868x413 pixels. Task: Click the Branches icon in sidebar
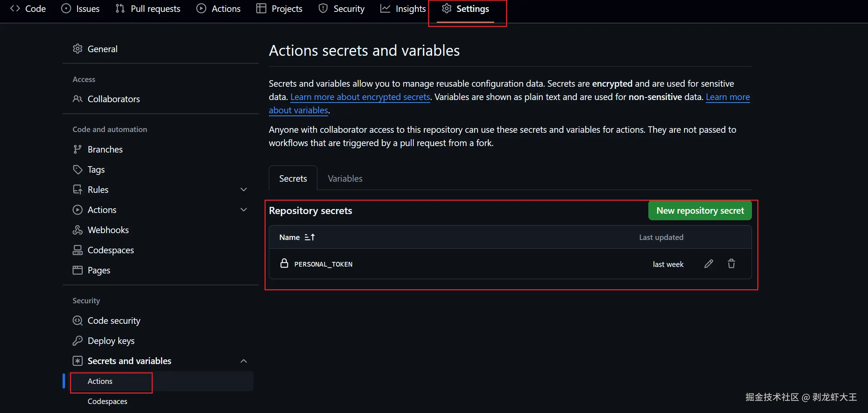tap(78, 149)
